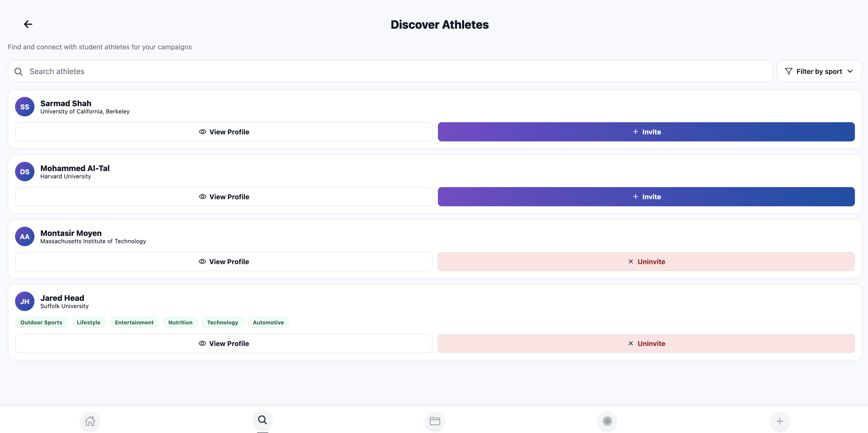This screenshot has width=868, height=433.
Task: Expand the chevron on the sport filter
Action: tap(850, 71)
